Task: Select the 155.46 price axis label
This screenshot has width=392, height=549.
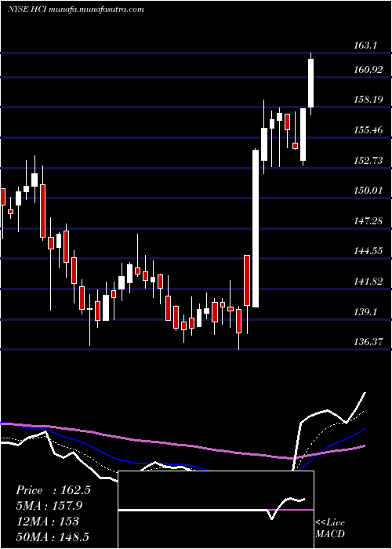Action: 368,130
